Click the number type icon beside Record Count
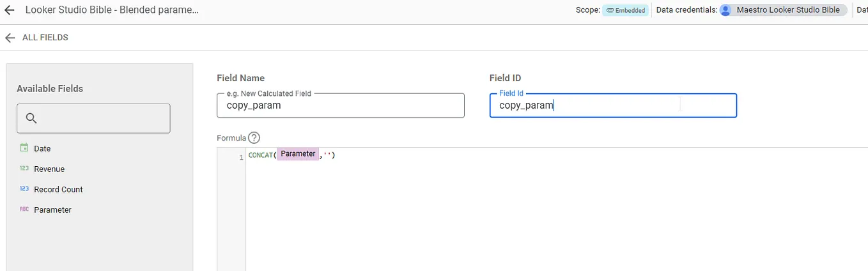Image resolution: width=868 pixels, height=271 pixels. point(24,189)
